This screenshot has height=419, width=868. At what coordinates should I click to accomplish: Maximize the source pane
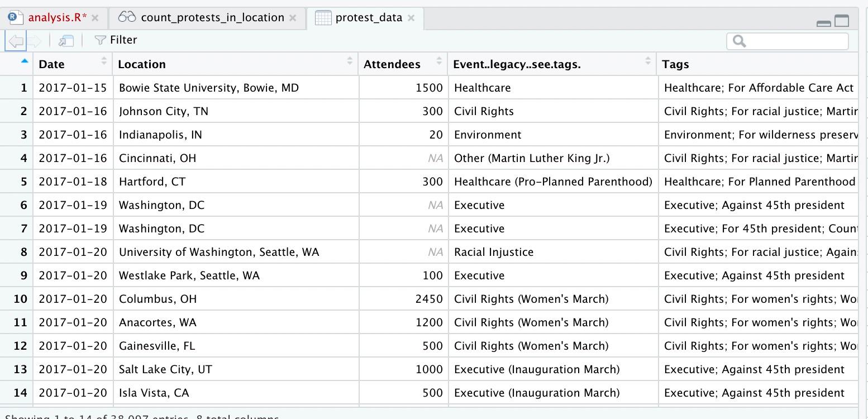coord(842,21)
